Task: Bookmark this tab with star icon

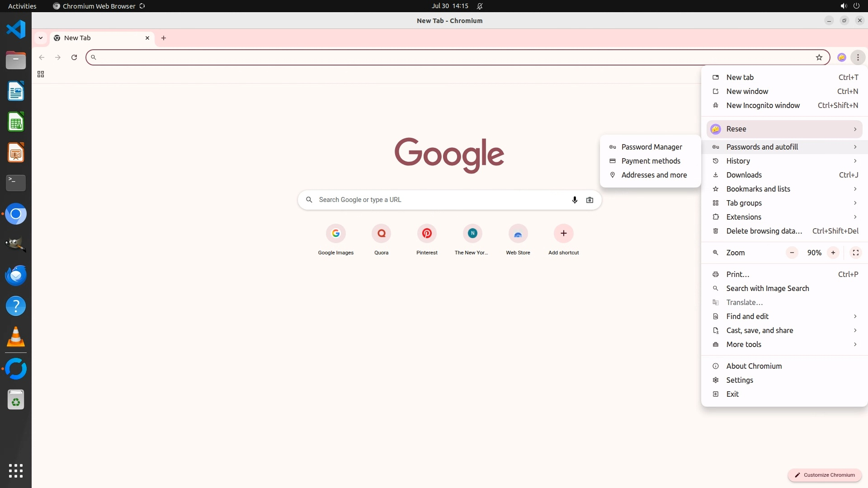Action: coord(819,57)
